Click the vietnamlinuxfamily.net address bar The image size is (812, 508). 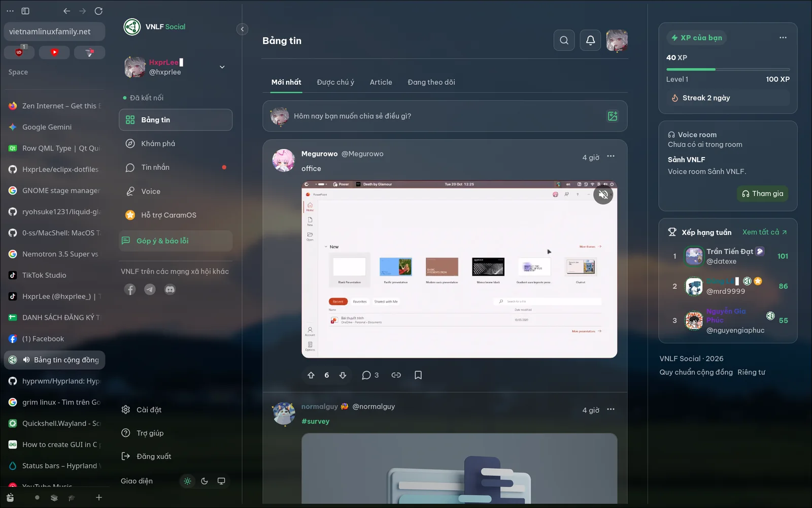[54, 31]
